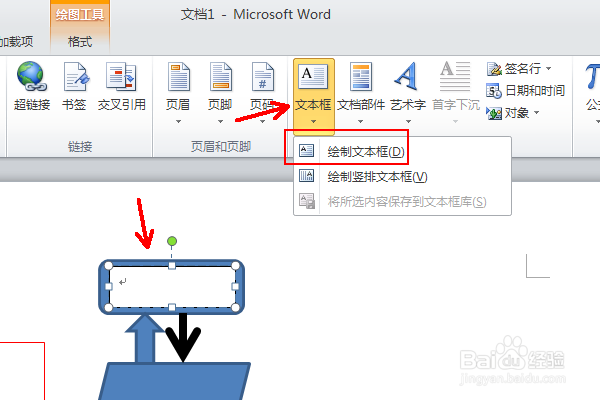
Task: Click Save Selection to Text Box Gallery (S)
Action: pyautogui.click(x=402, y=201)
